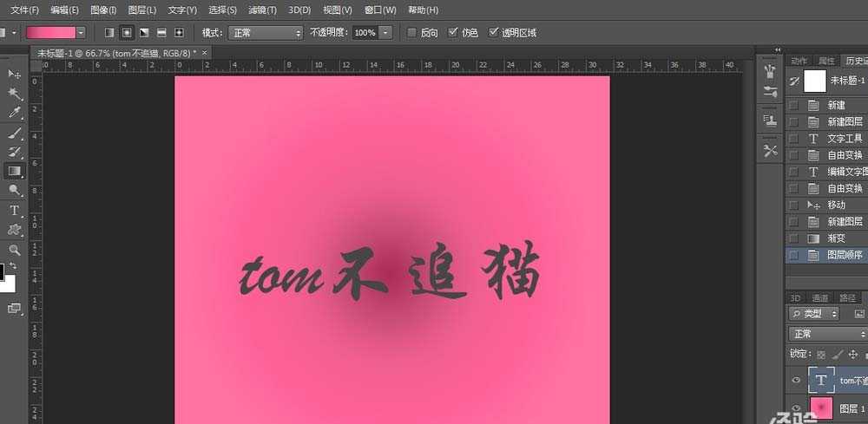The image size is (868, 424).
Task: Select the Horizontal Type tool
Action: pyautogui.click(x=15, y=211)
